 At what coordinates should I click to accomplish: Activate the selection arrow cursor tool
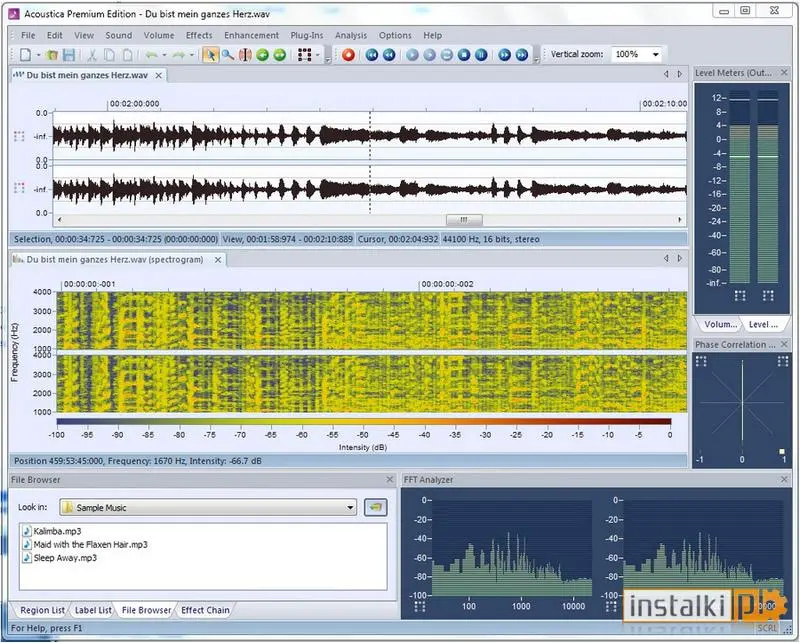(x=210, y=55)
